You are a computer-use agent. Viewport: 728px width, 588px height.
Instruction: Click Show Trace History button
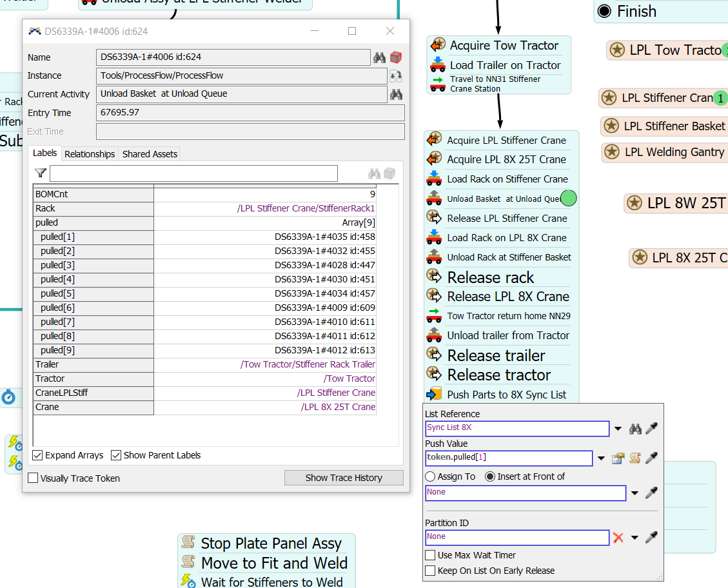pos(344,478)
